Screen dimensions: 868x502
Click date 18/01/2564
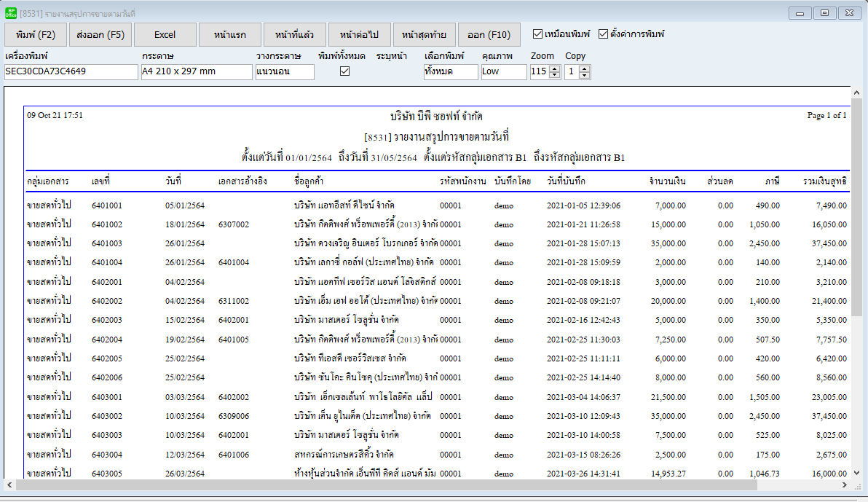[185, 224]
